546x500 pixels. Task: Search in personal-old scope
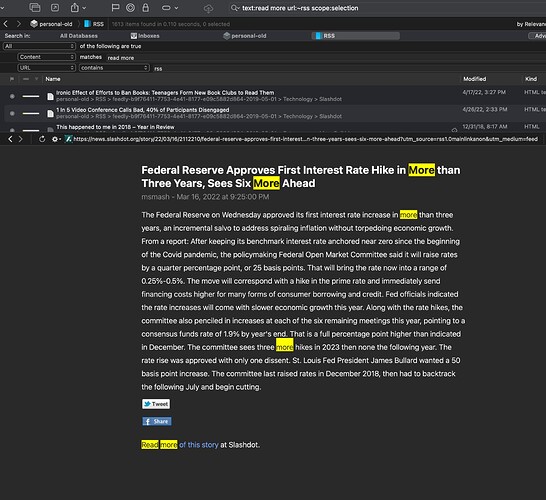coord(245,36)
